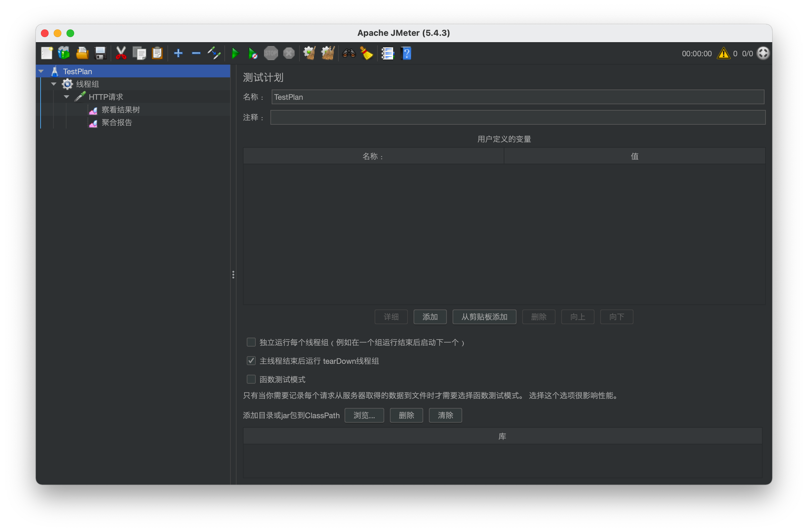This screenshot has width=808, height=532.
Task: Create a new test plan with New icon
Action: click(47, 53)
